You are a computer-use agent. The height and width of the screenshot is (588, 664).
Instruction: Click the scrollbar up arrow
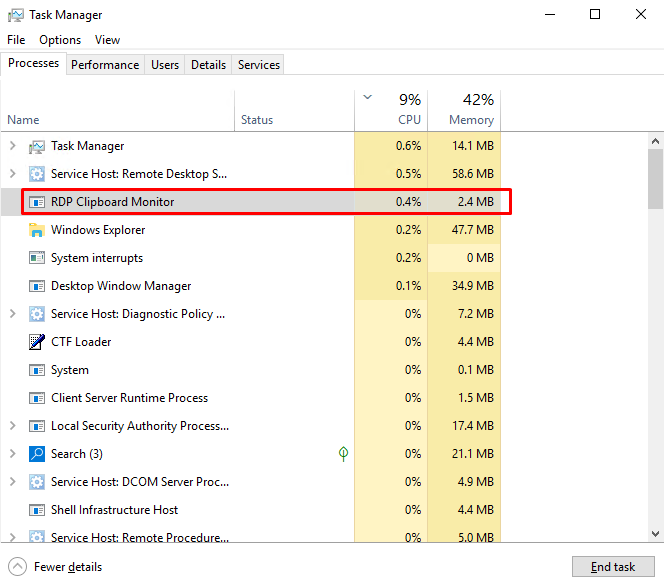655,141
